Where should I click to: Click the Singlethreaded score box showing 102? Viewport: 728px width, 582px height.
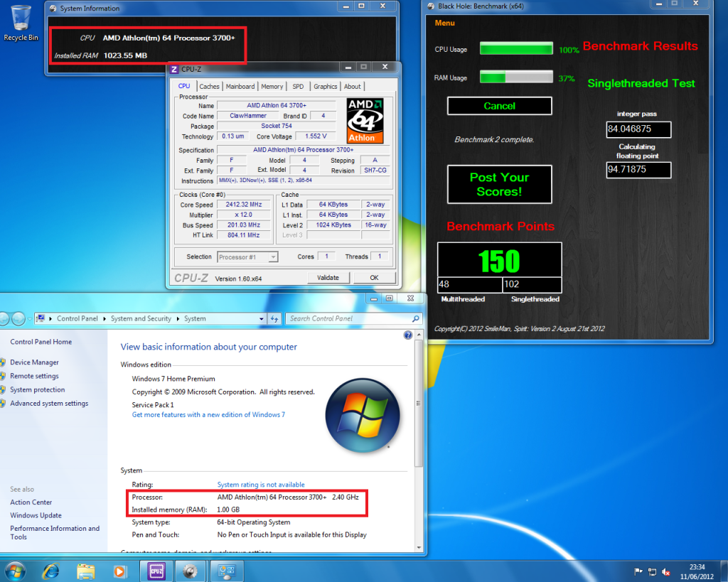[x=532, y=284]
